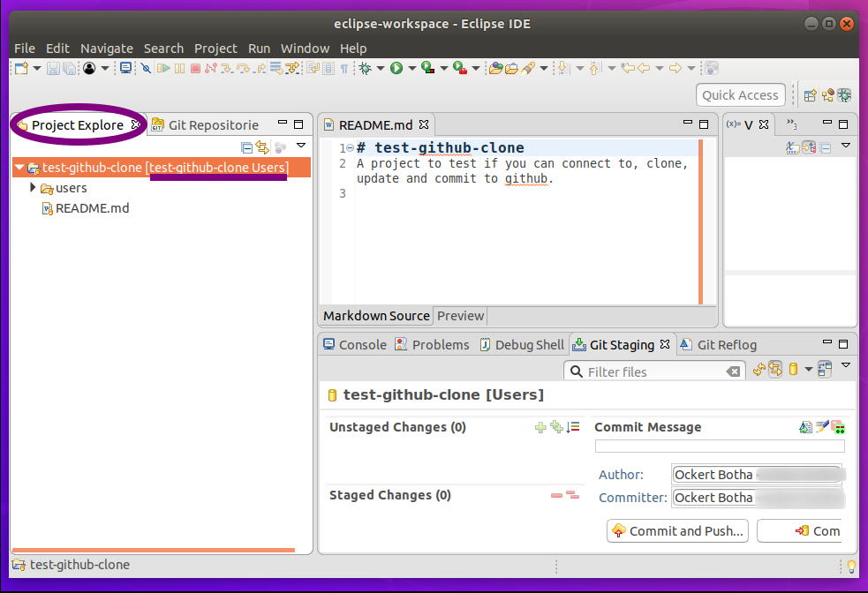Click the Search flashlight icon
The image size is (868, 593).
[x=528, y=68]
